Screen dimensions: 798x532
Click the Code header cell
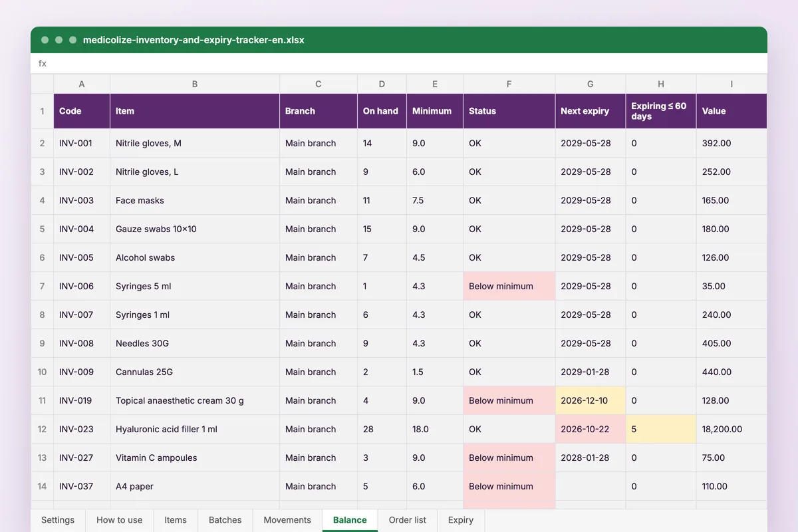(82, 111)
